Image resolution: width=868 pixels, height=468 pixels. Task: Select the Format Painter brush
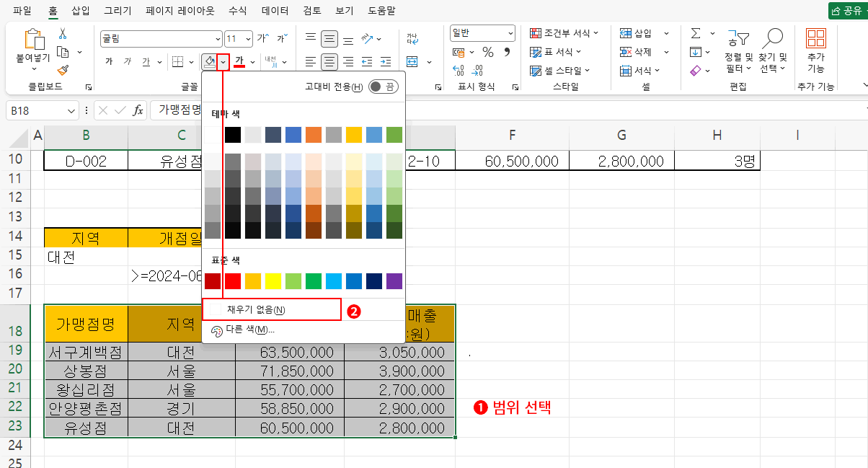(x=63, y=70)
